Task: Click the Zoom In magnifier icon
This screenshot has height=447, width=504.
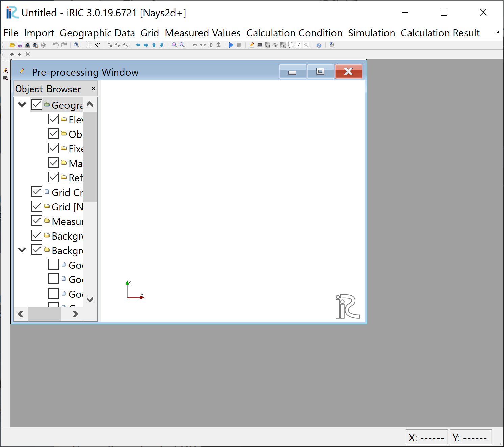Action: [174, 45]
